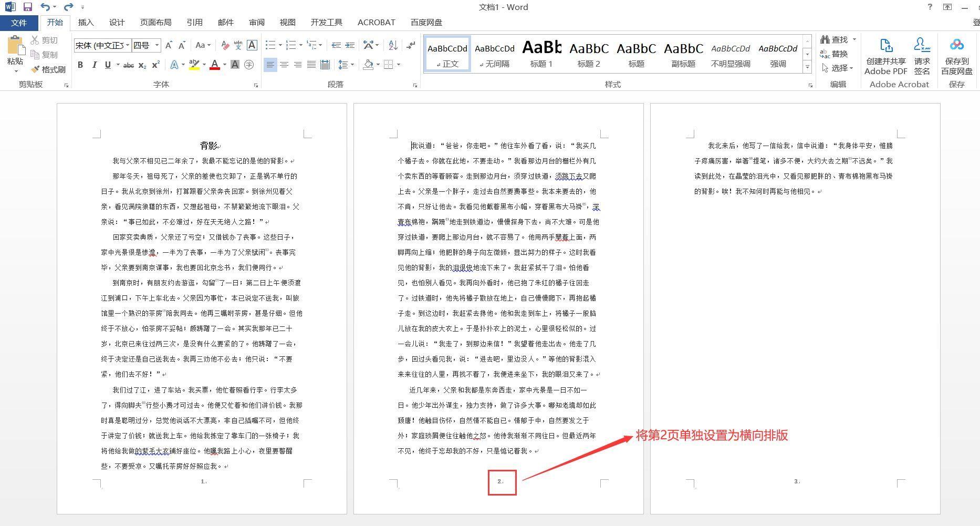The width and height of the screenshot is (980, 526).
Task: Toggle subscript formatting
Action: pos(142,65)
